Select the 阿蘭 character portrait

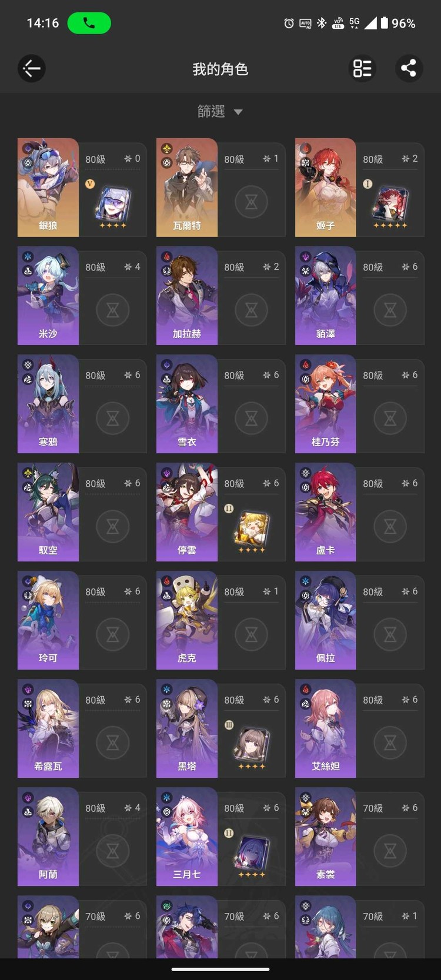pos(48,837)
